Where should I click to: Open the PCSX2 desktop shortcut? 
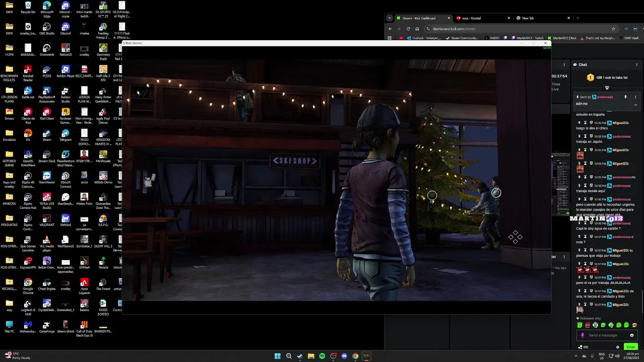click(47, 71)
